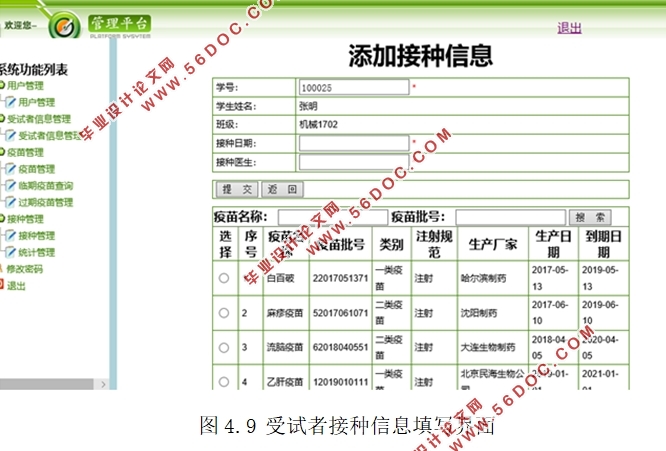Select the radio button for 流脑疫苗 row
Image resolution: width=666 pixels, height=451 pixels.
224,347
